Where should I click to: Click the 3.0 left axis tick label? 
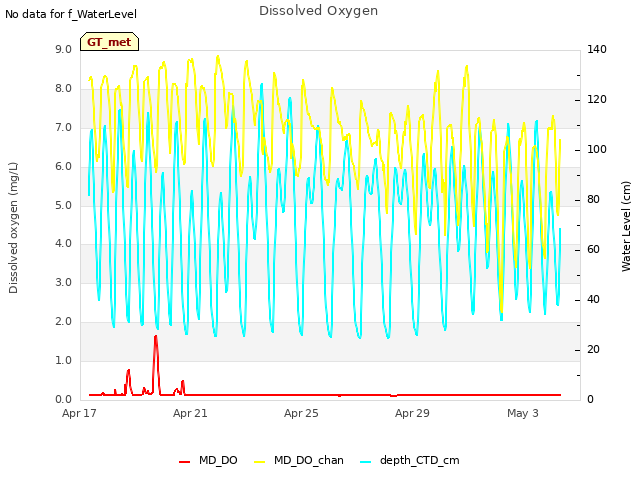(63, 282)
